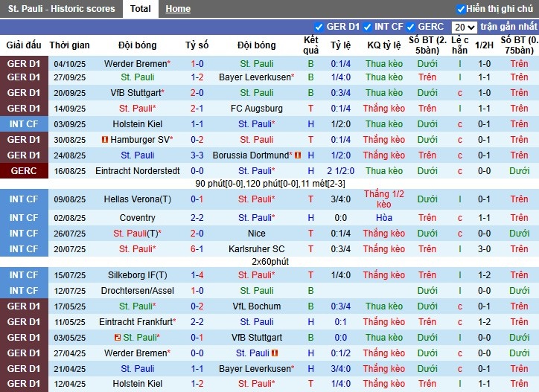The width and height of the screenshot is (539, 392).
Task: Click the red card icon beside Hamburger SV
Action: click(x=105, y=140)
